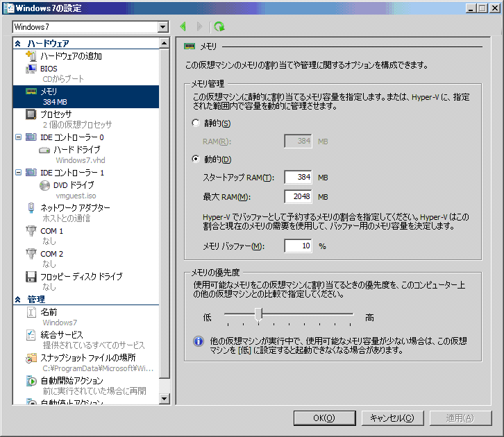
Task: Click the 2 個の仮想プロセッサ text
Action: click(77, 125)
